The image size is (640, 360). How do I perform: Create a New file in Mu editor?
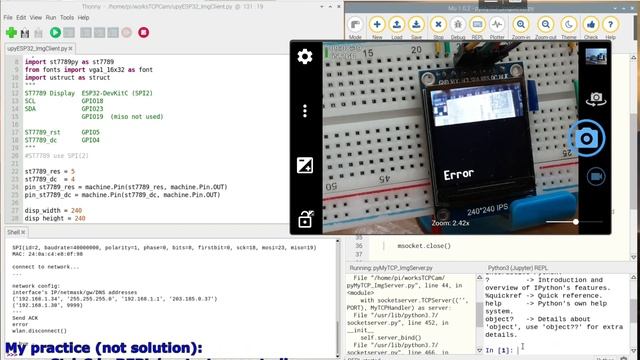[x=377, y=28]
